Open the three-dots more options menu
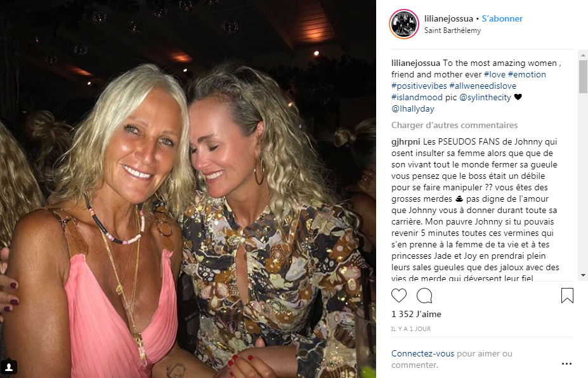Viewport: 588px width, 378px height. tap(566, 364)
